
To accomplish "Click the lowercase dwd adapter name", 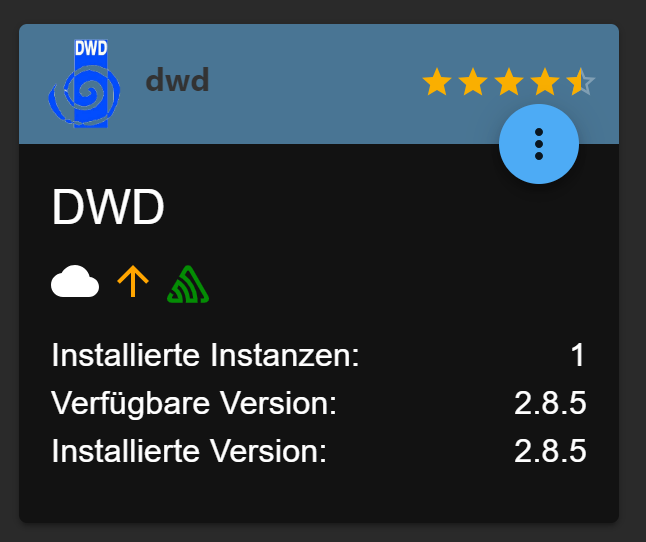I will 178,80.
